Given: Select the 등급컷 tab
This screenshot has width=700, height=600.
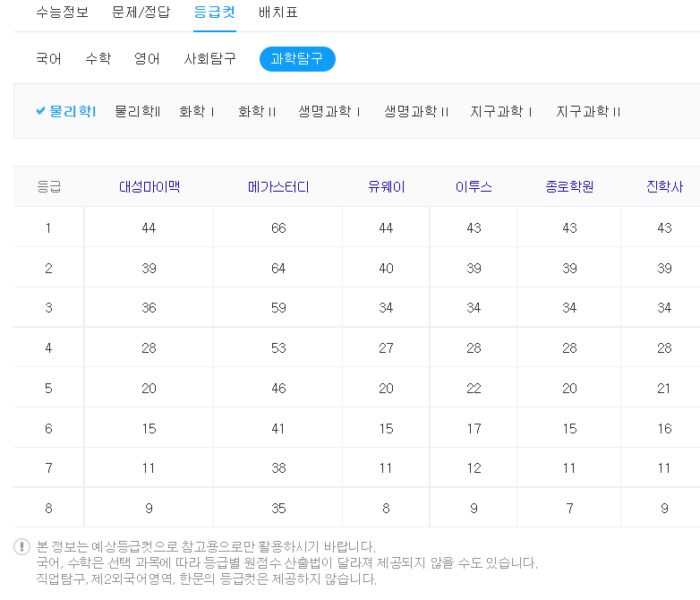Looking at the screenshot, I should [214, 12].
